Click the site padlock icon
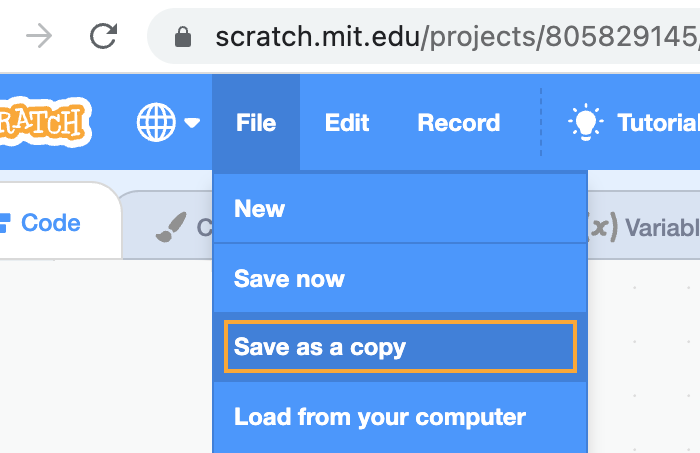 pos(182,38)
